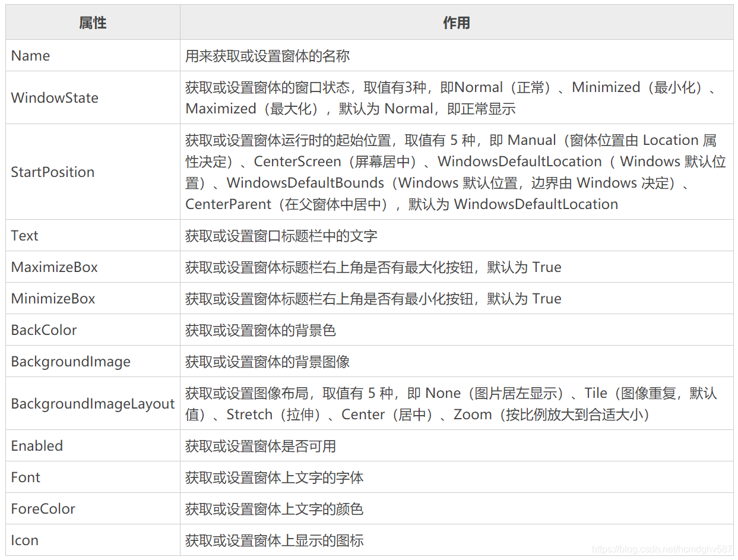
Task: Select the WindowState property cell
Action: 93,98
